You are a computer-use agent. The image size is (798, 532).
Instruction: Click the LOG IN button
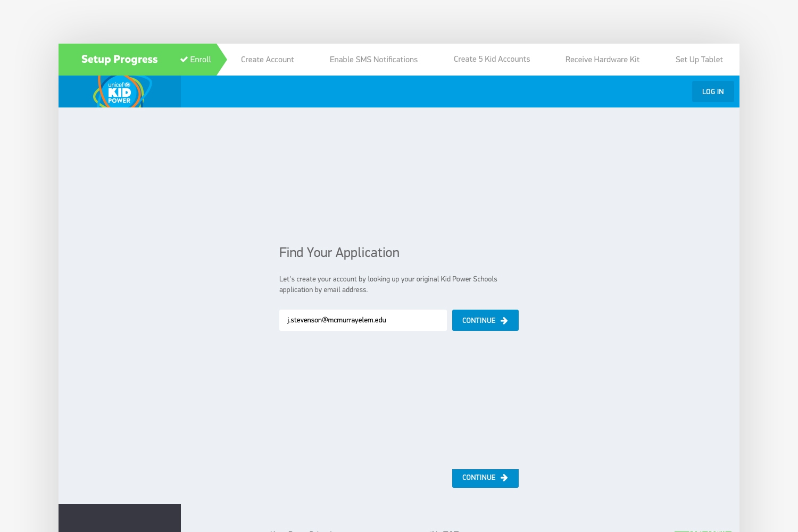point(713,92)
